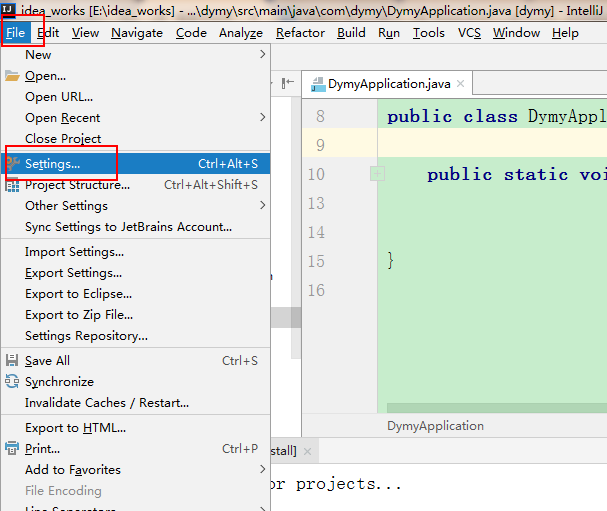Close the bottom run tab
The width and height of the screenshot is (607, 511).
(x=307, y=451)
